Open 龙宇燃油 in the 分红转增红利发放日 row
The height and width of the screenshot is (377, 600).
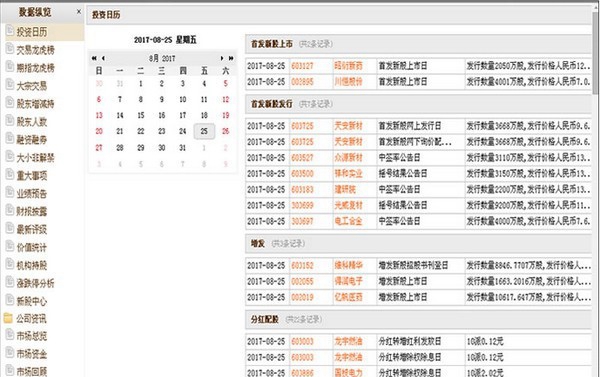[x=348, y=341]
